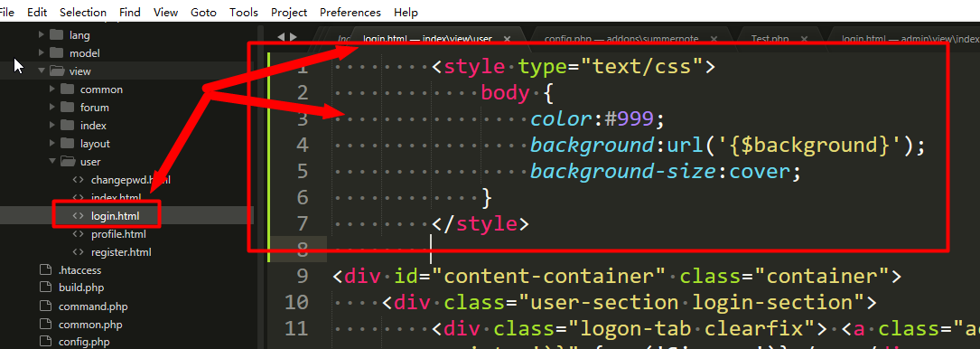
Task: Click the changepwd.html code file icon
Action: click(x=78, y=180)
